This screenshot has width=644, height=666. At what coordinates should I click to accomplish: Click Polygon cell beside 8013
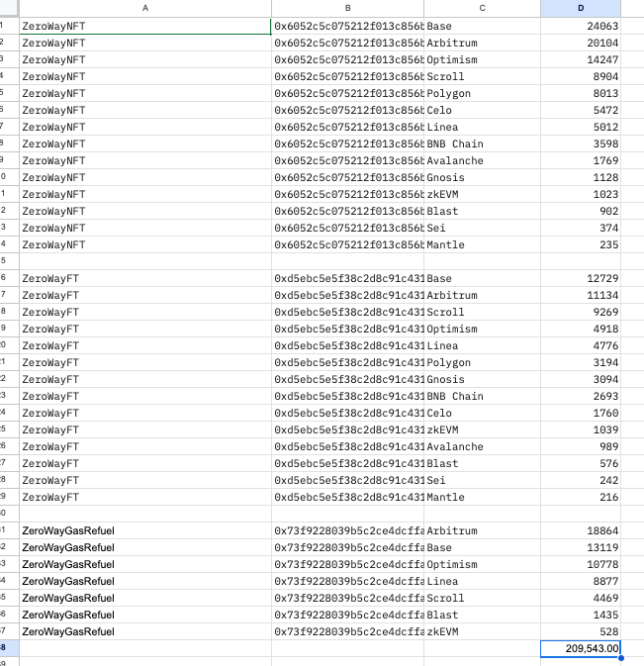[x=482, y=93]
